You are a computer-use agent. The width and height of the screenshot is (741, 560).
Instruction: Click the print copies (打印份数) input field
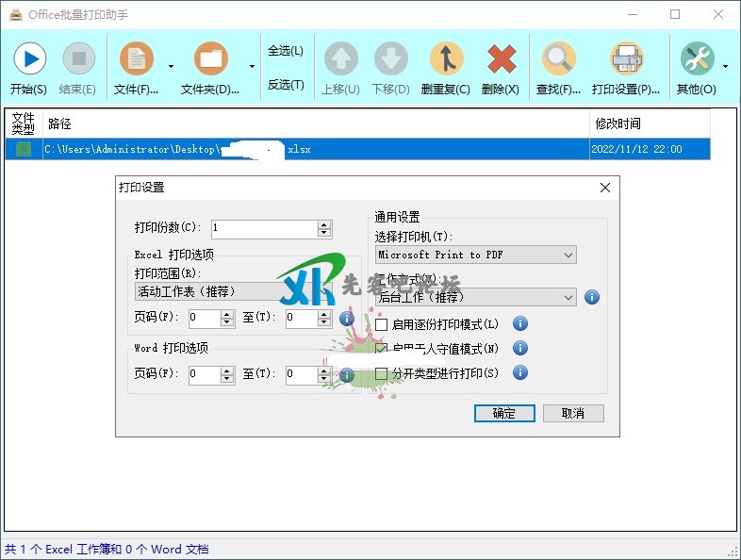coord(264,228)
